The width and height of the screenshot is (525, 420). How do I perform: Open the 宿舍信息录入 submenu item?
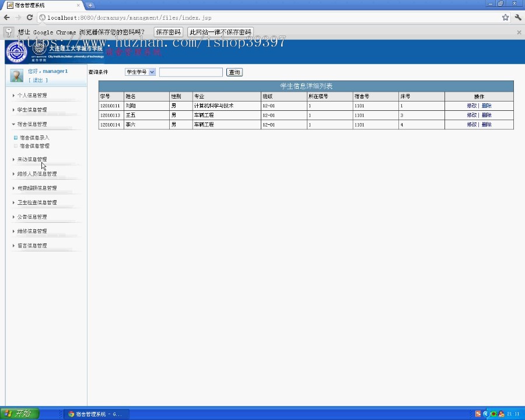[x=34, y=138]
